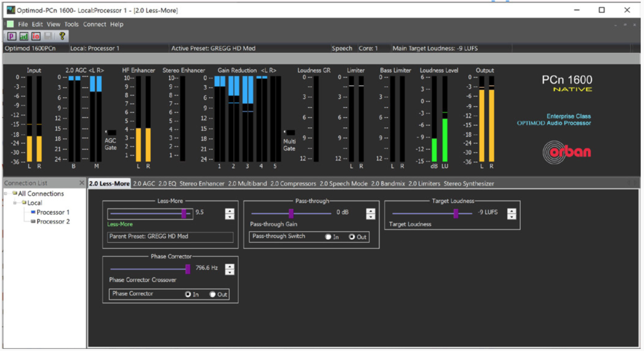This screenshot has width=644, height=351.
Task: Switch to the 2.0 Multiband tab
Action: coord(247,184)
